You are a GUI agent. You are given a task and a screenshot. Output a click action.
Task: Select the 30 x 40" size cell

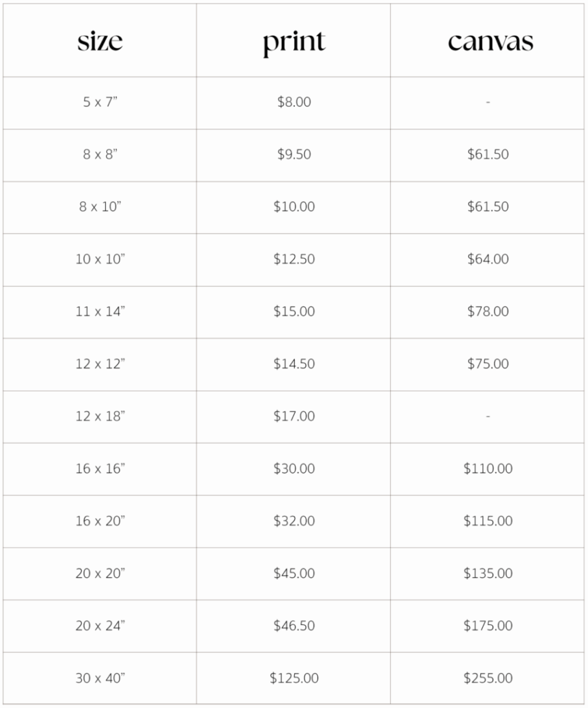point(100,678)
